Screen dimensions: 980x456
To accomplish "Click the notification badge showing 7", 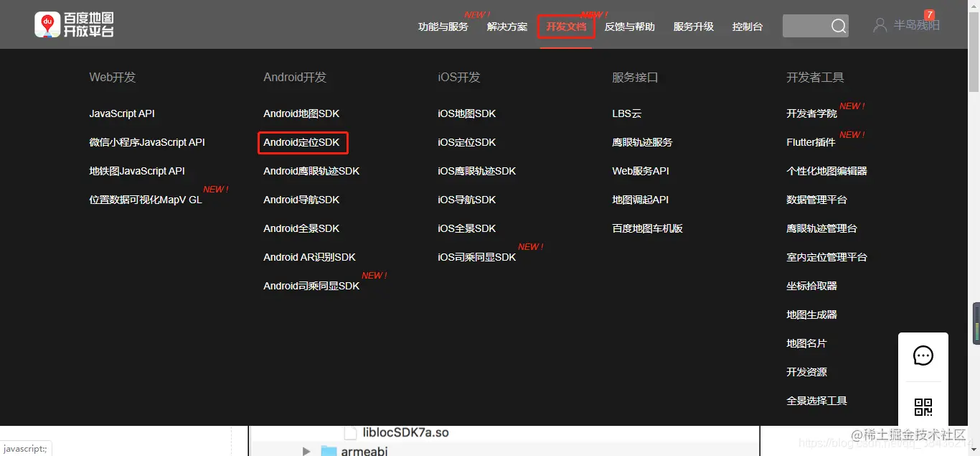I will pyautogui.click(x=930, y=14).
